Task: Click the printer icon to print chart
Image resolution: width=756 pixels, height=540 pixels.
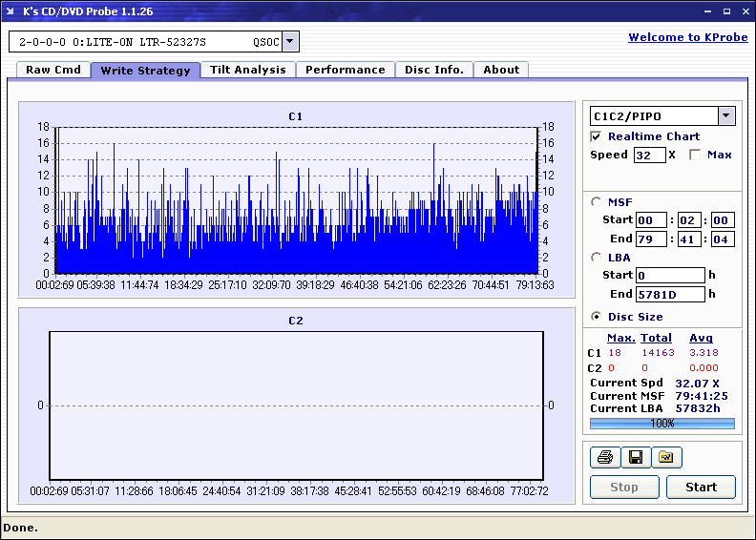Action: pyautogui.click(x=605, y=458)
